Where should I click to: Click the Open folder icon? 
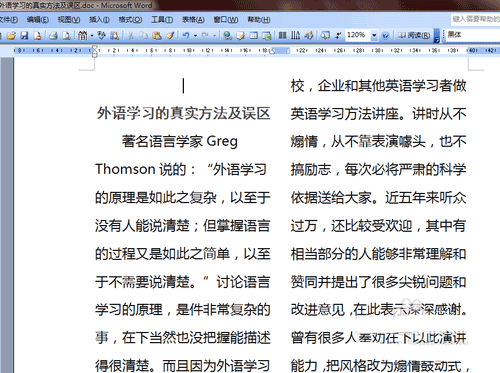(x=11, y=35)
